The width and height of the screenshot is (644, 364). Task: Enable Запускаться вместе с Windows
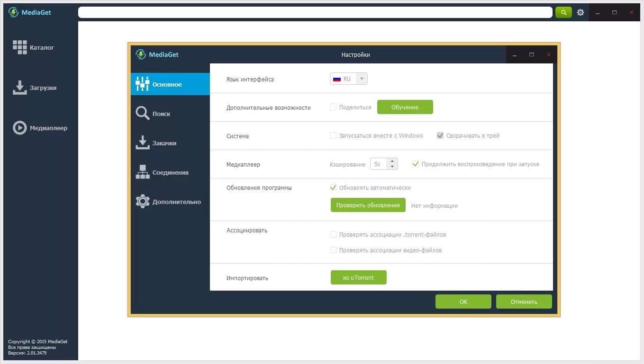point(333,135)
